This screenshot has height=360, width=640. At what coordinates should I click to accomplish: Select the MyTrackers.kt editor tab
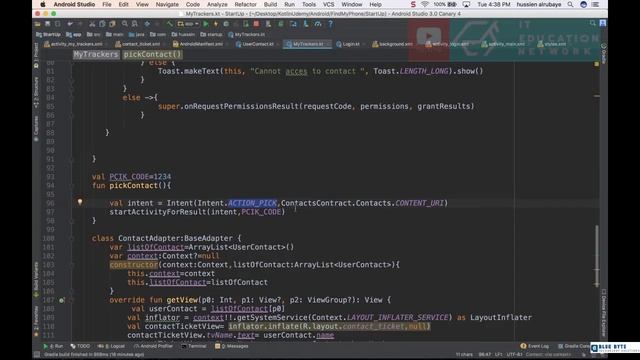tap(307, 44)
